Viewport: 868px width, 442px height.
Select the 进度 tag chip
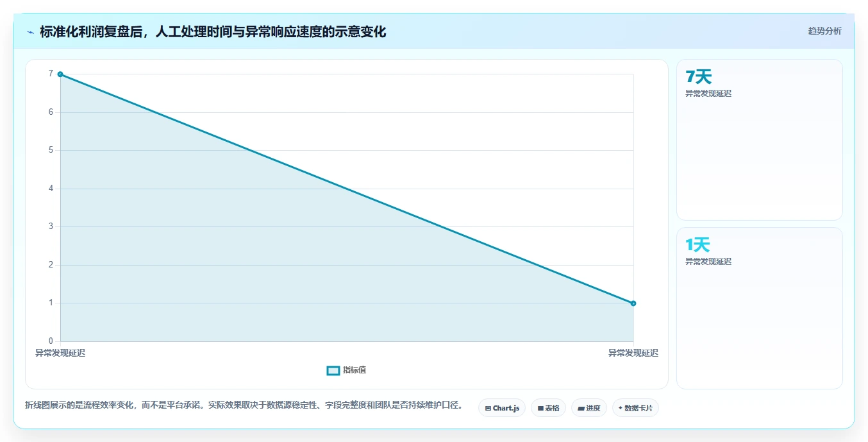[x=588, y=408]
